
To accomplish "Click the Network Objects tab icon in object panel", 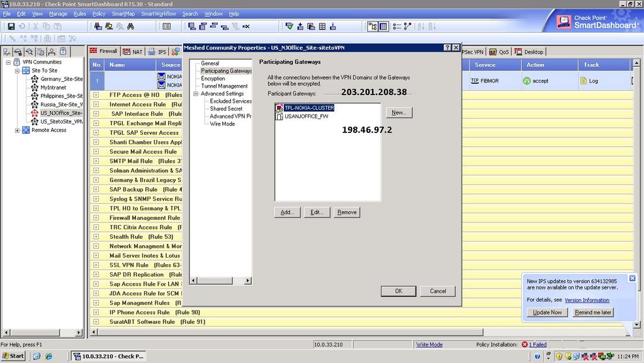I will click(x=7, y=52).
